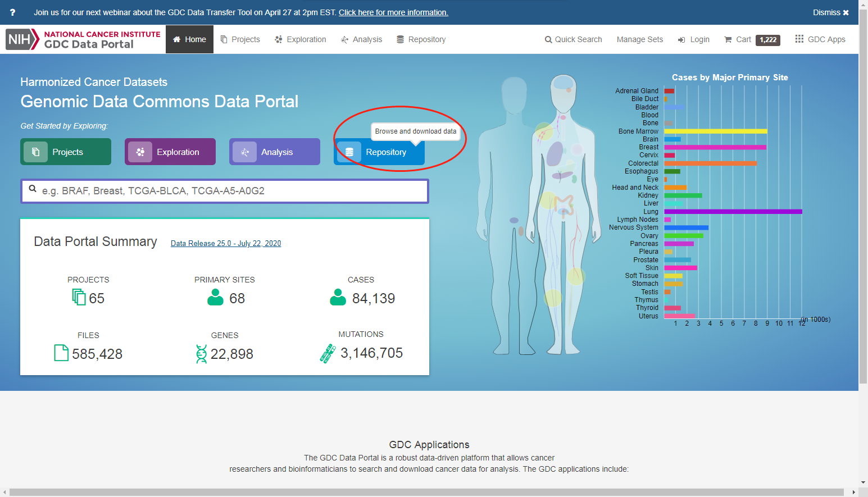This screenshot has width=868, height=497.
Task: Click the green Kidney chart bar
Action: click(683, 195)
